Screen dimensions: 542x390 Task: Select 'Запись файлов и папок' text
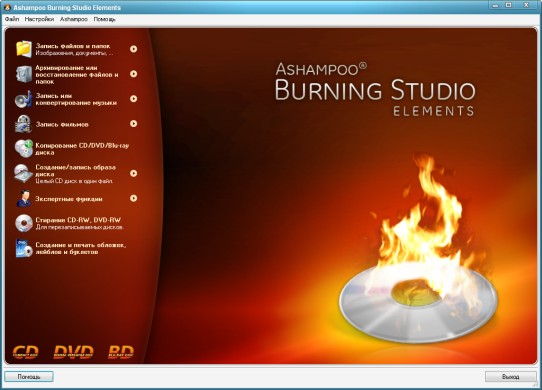tap(73, 46)
